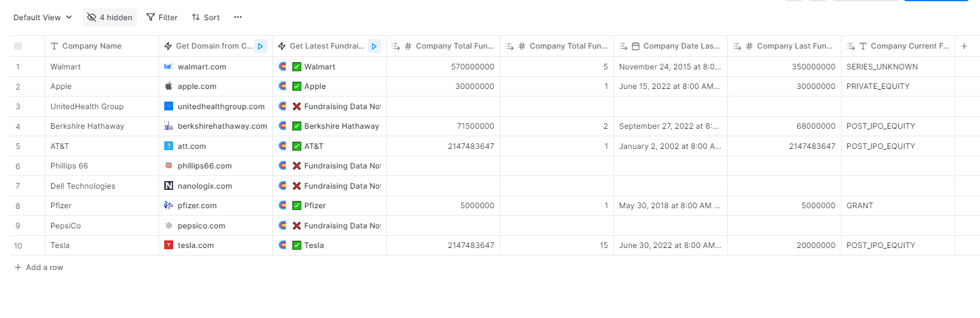Screen dimensions: 980x318
Task: Click the unitedhealthgroup.com favicon
Action: 168,106
